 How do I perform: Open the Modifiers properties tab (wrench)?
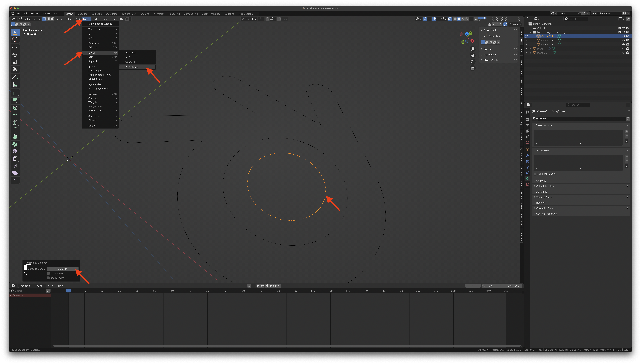pyautogui.click(x=527, y=156)
